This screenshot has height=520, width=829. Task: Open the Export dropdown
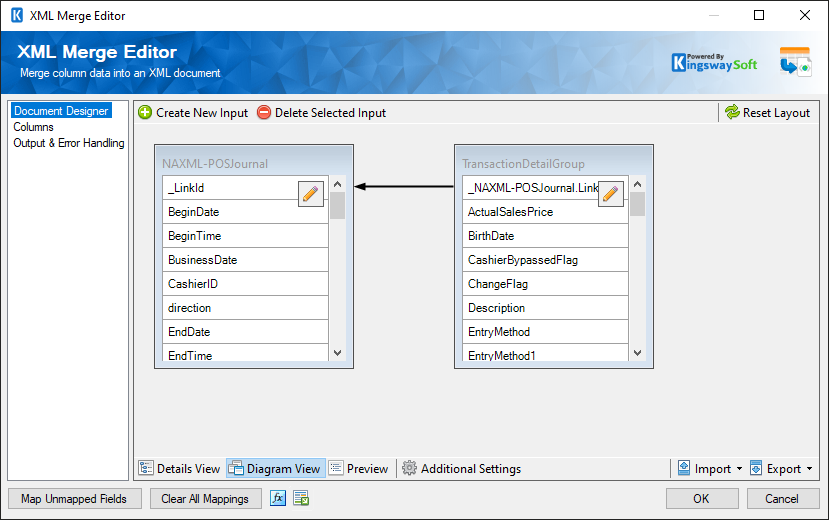781,469
